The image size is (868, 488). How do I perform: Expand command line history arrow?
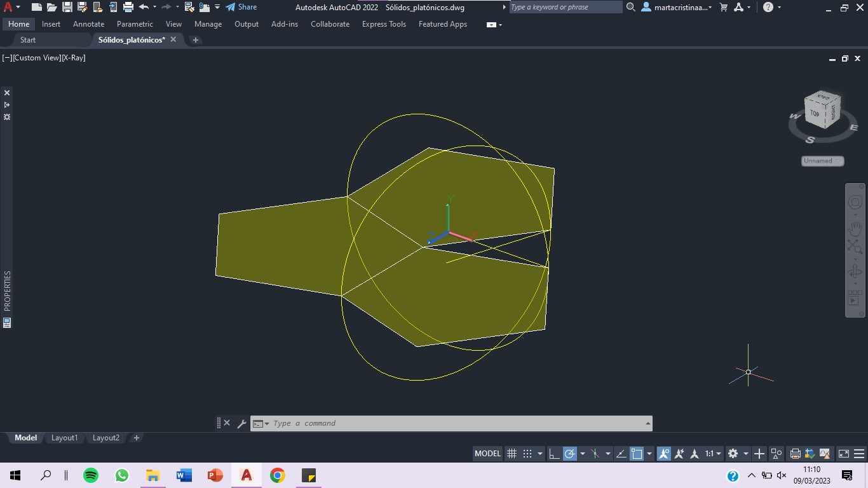pyautogui.click(x=648, y=423)
